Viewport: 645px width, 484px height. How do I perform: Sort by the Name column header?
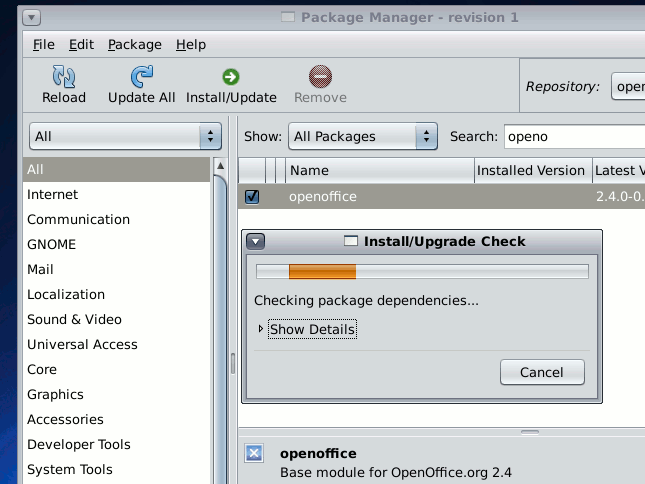pyautogui.click(x=380, y=170)
